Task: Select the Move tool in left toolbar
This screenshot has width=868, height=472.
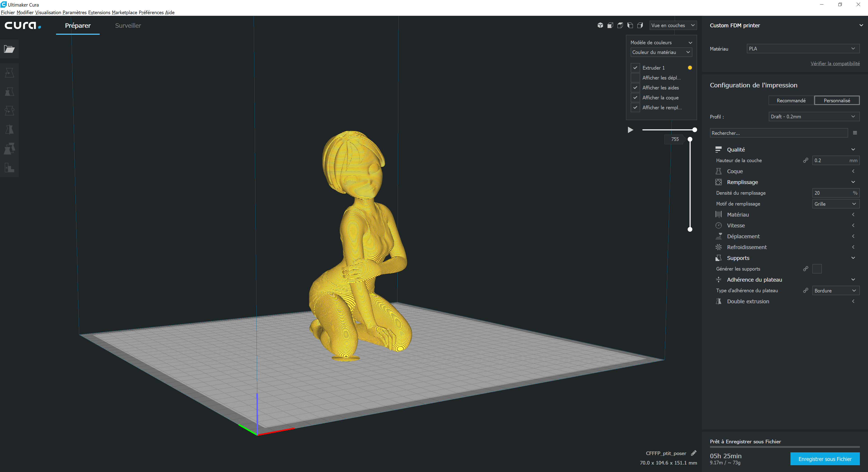Action: [x=9, y=73]
